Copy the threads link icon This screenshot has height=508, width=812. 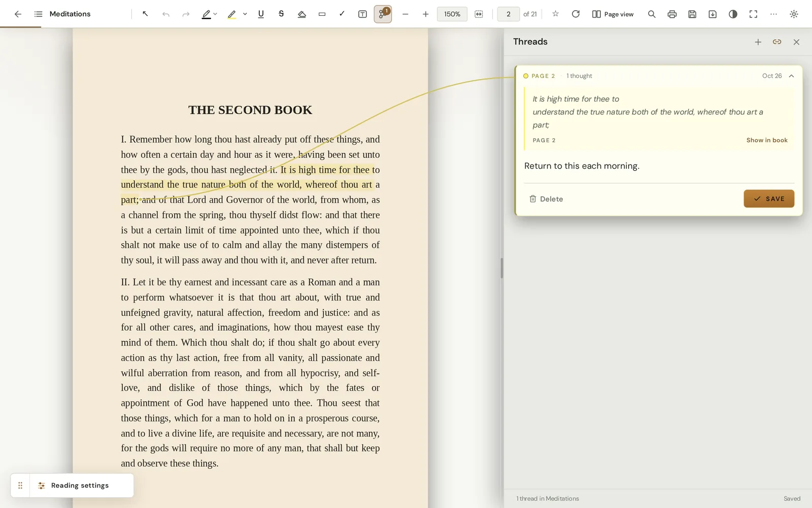coord(777,42)
